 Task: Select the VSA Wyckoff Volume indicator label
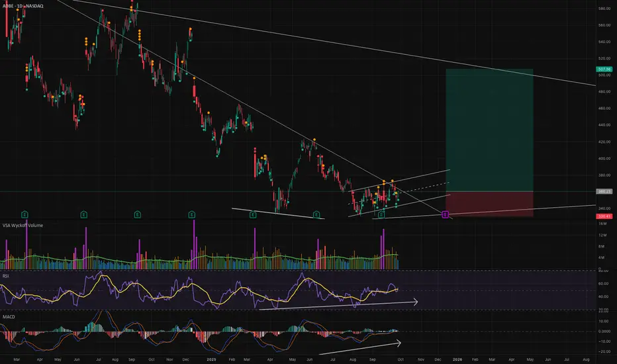tap(23, 226)
